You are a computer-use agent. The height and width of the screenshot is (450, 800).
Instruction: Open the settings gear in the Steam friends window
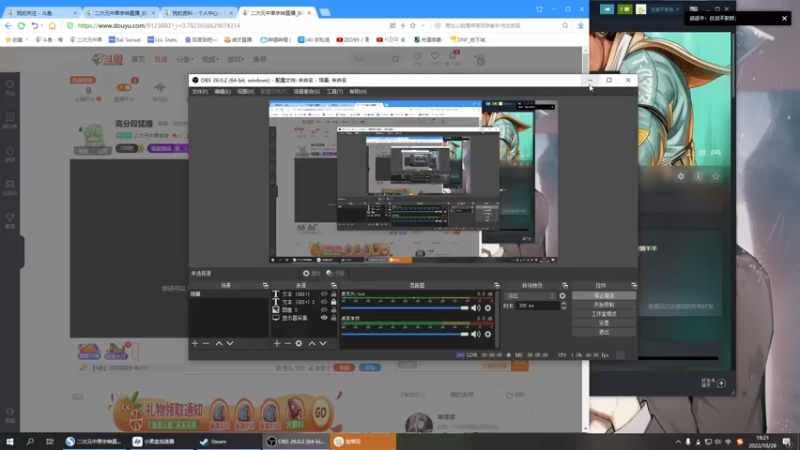tap(681, 176)
